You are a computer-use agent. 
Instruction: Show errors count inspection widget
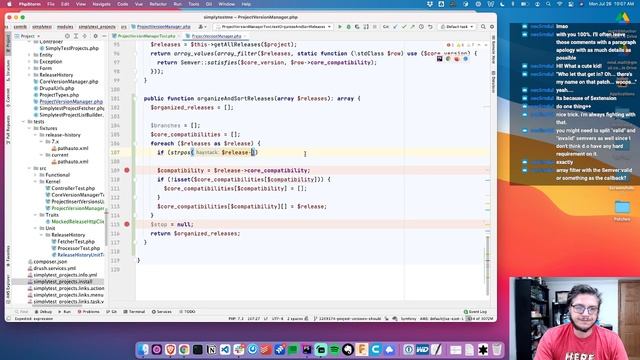pos(450,45)
